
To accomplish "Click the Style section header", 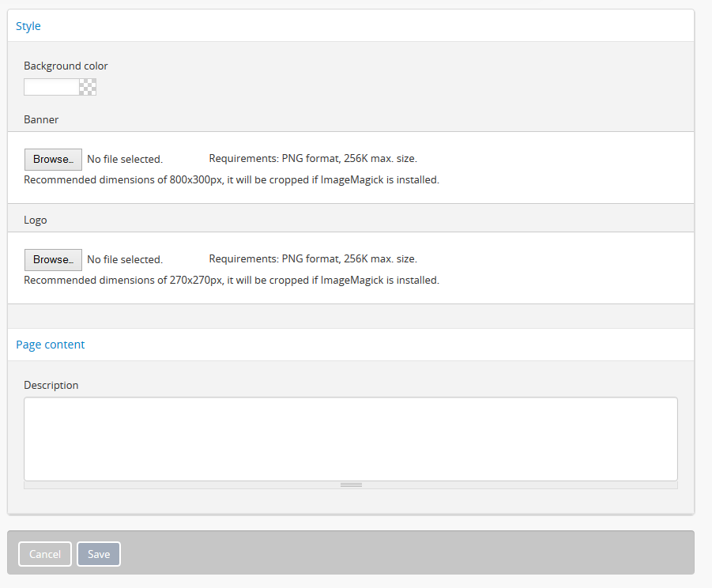I will (x=28, y=26).
